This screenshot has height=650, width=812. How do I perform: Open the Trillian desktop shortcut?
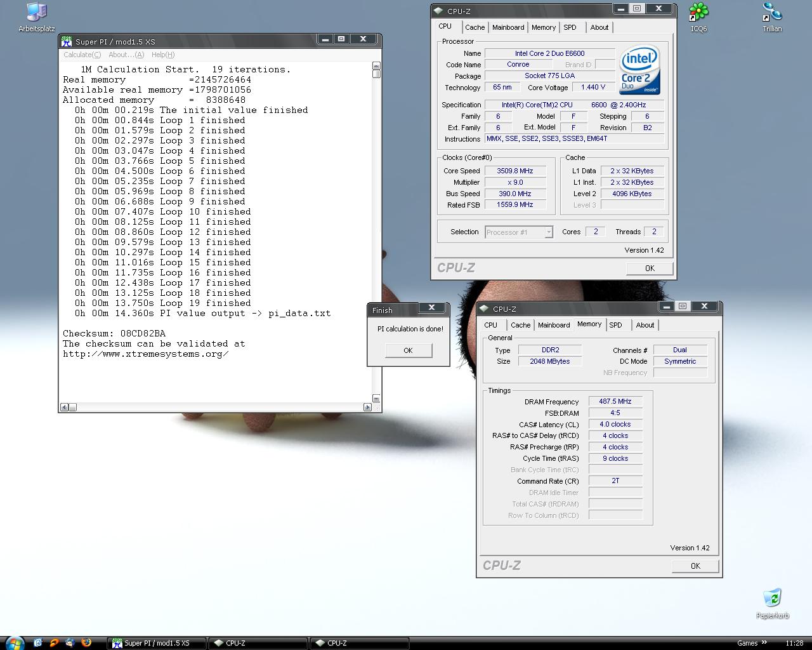[772, 17]
